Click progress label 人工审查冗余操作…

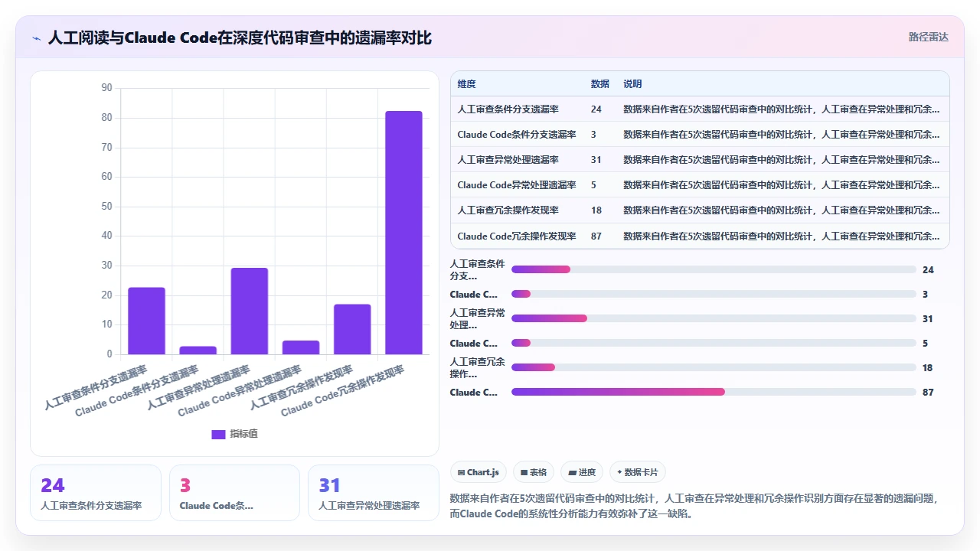[x=477, y=367]
